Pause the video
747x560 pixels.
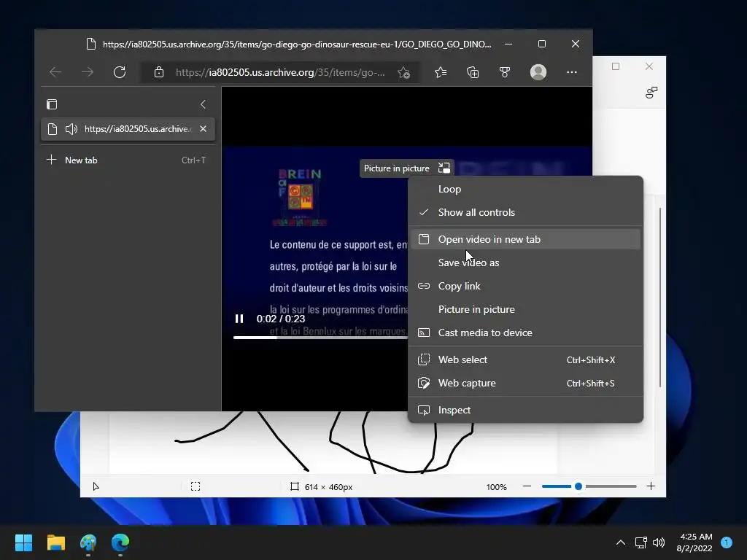tap(239, 319)
